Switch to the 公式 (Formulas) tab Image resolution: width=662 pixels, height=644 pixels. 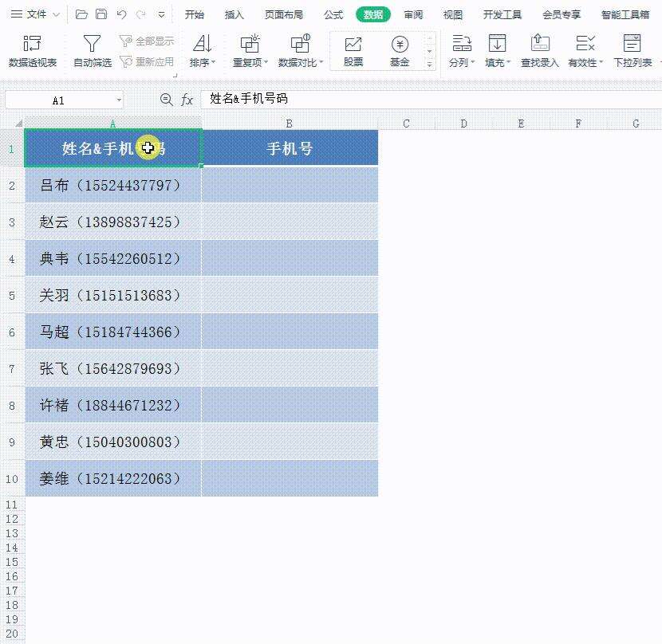click(x=333, y=14)
